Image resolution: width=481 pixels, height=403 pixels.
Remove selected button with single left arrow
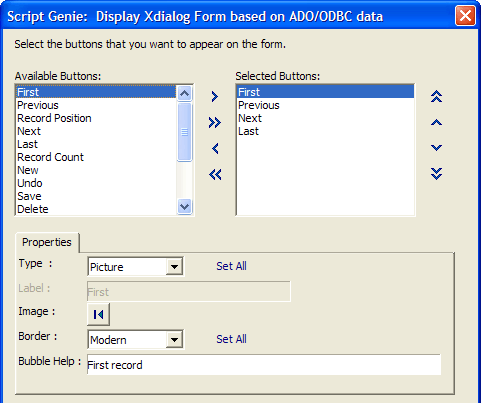pyautogui.click(x=215, y=149)
